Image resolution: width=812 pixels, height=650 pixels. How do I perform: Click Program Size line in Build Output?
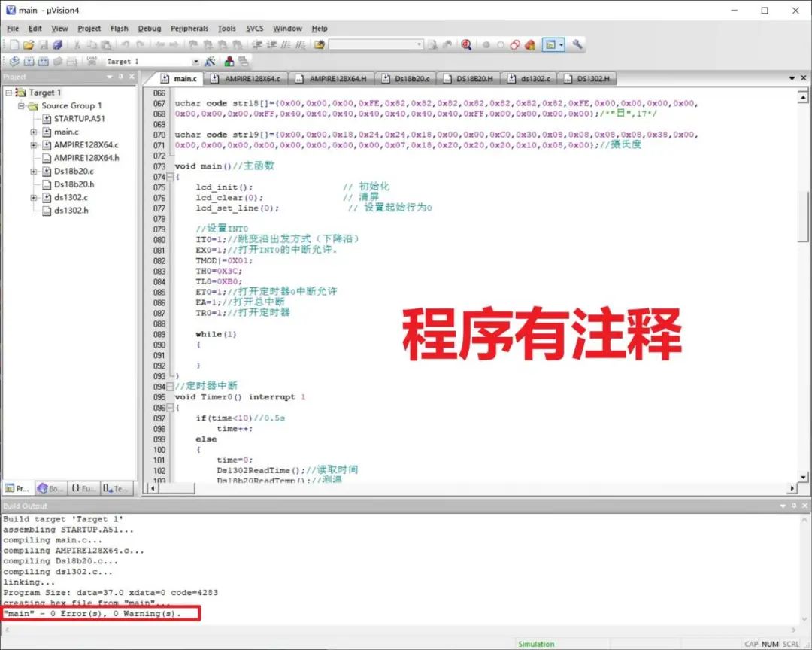point(111,593)
